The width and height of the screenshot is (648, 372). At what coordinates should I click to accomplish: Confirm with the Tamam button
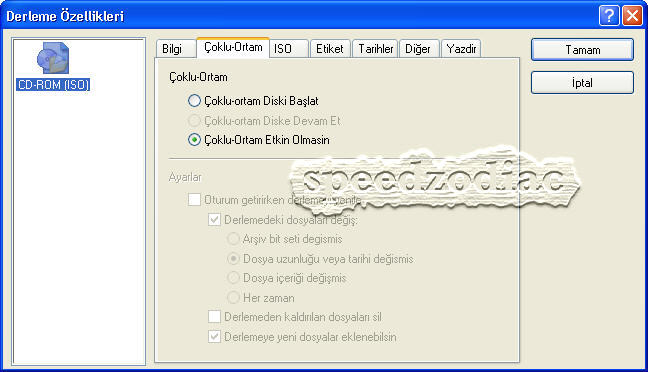pos(582,50)
